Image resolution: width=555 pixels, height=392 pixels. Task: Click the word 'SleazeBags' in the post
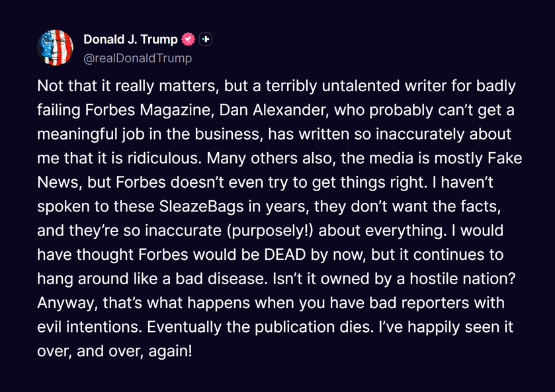pos(201,206)
